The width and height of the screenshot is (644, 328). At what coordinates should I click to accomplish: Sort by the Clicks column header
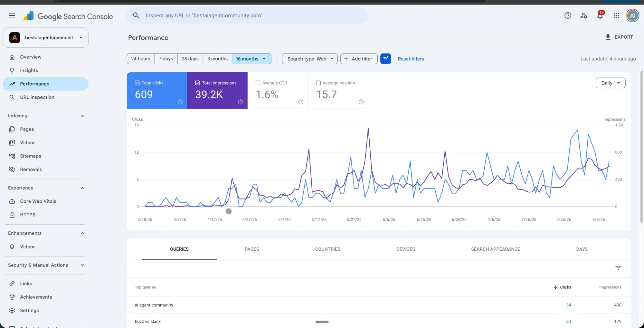tap(562, 287)
